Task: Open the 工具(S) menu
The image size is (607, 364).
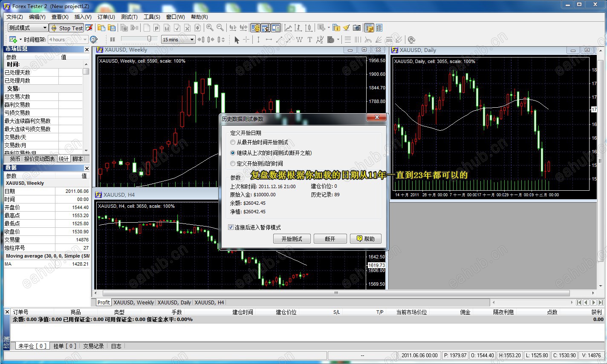Action: click(152, 17)
